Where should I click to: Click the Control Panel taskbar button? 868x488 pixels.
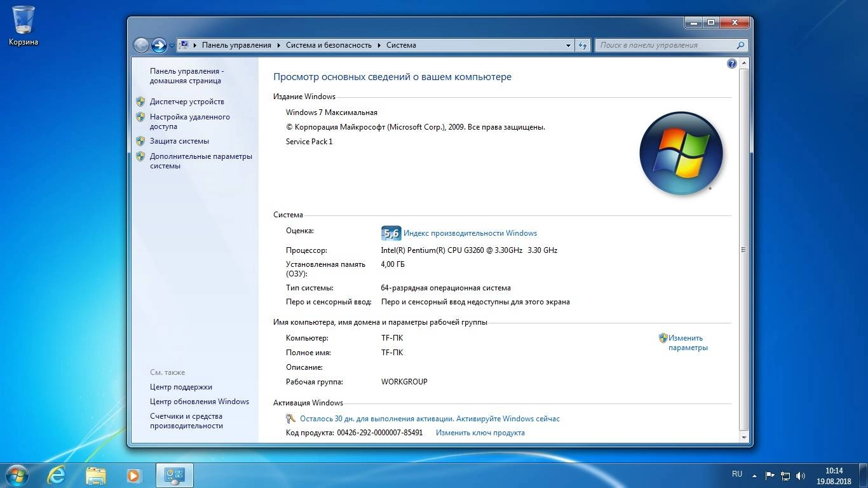pyautogui.click(x=174, y=475)
